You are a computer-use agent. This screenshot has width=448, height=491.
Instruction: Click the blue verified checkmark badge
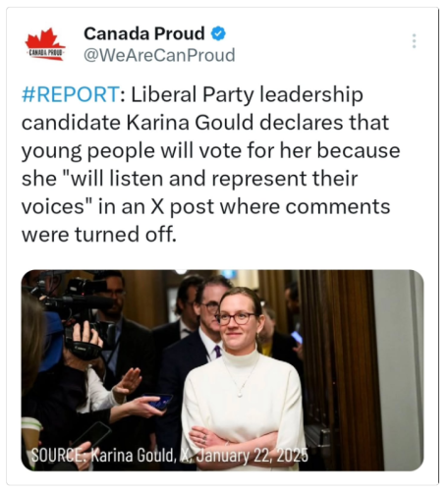[218, 33]
